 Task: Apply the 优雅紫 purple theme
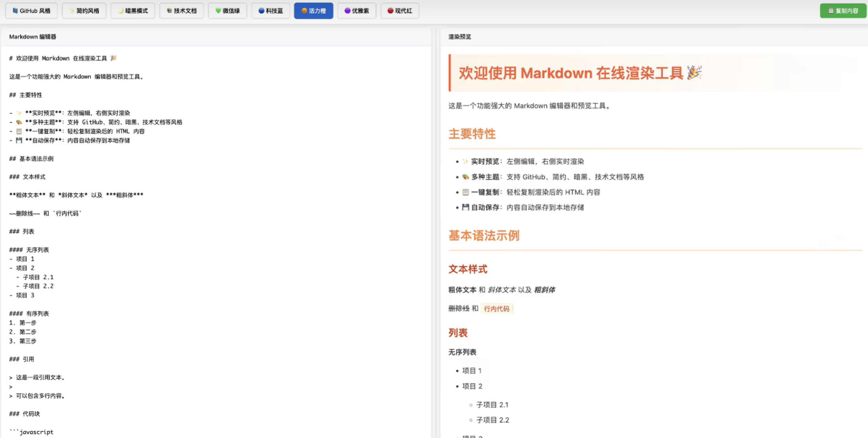[x=357, y=11]
